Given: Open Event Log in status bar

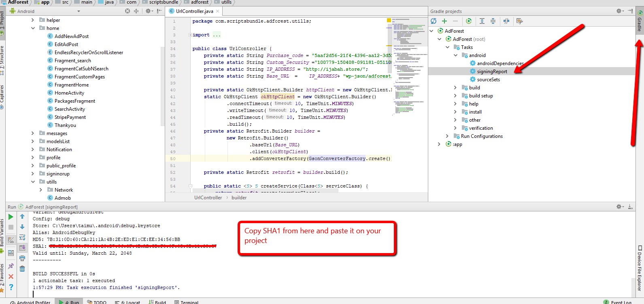Looking at the screenshot, I should [x=618, y=302].
